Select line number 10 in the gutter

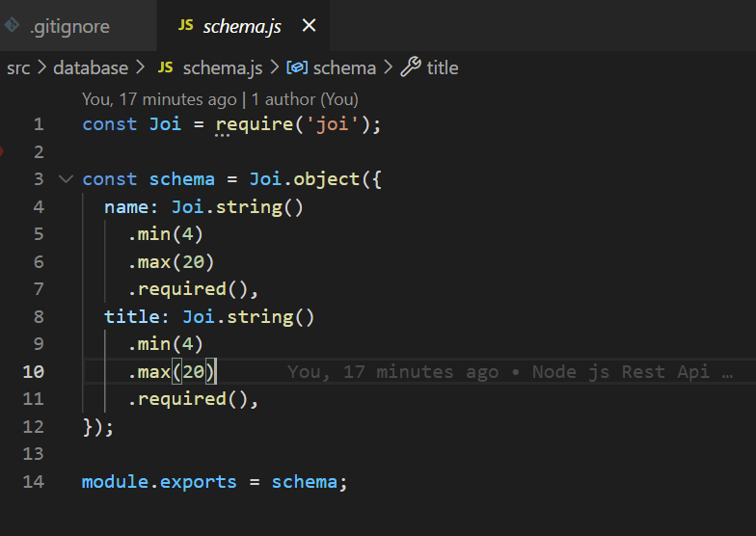point(33,372)
